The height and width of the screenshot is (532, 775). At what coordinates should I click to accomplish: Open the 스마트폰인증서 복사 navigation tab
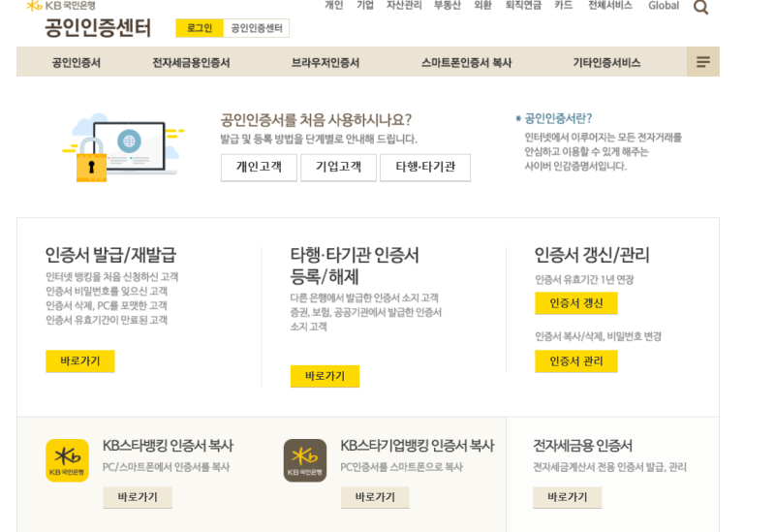pyautogui.click(x=467, y=63)
